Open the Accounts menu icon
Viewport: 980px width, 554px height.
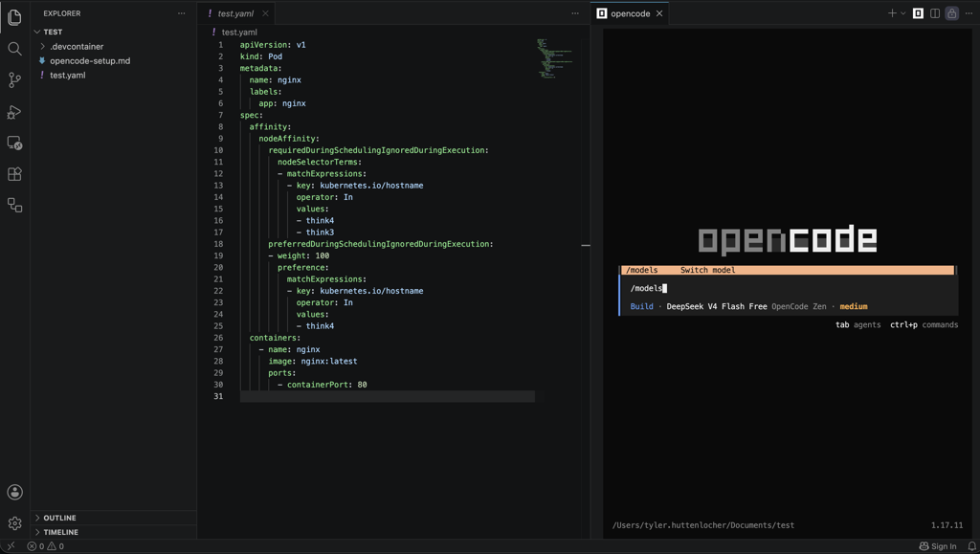[x=14, y=492]
